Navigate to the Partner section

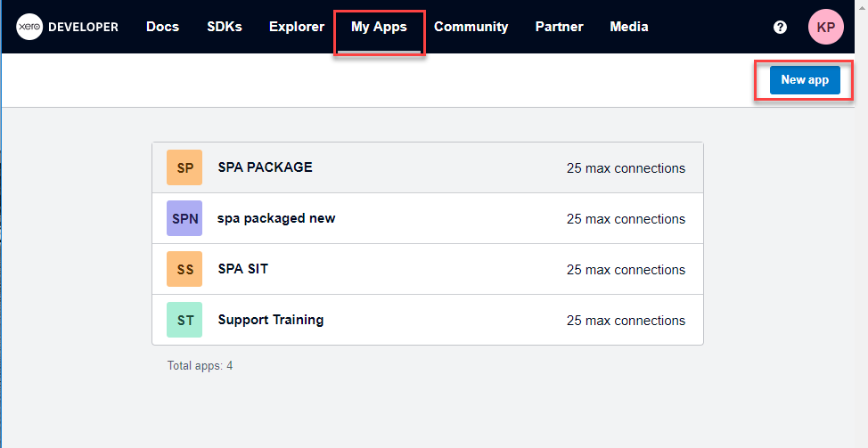[x=559, y=27]
